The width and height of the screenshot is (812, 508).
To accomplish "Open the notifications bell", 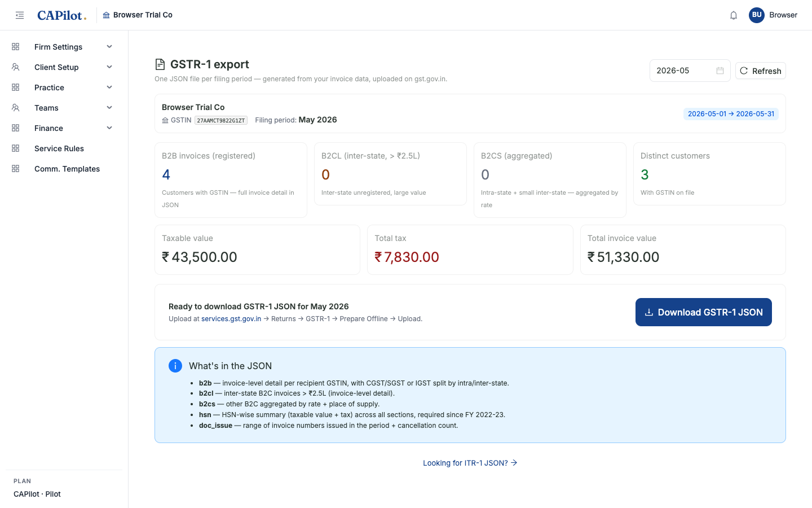I will 734,15.
